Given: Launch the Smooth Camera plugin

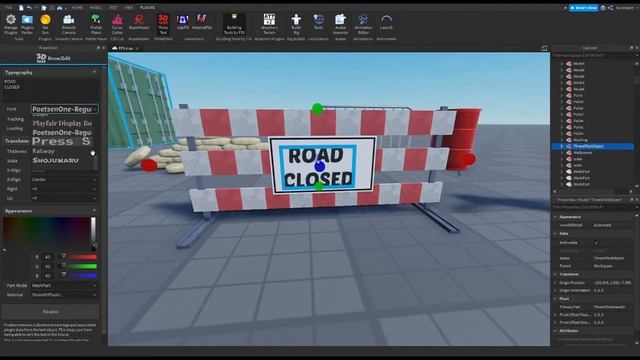Looking at the screenshot, I should [69, 24].
